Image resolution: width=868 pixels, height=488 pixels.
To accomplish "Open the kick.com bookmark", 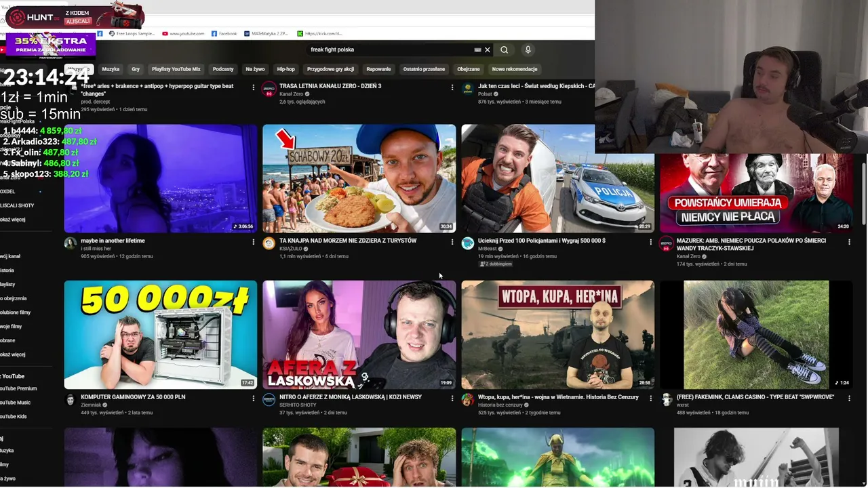I will 319,33.
